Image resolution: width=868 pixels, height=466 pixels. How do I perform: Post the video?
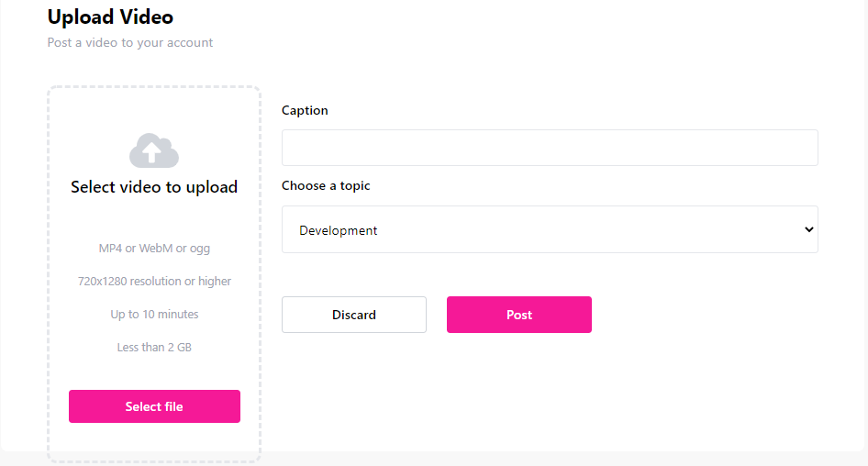pyautogui.click(x=519, y=315)
